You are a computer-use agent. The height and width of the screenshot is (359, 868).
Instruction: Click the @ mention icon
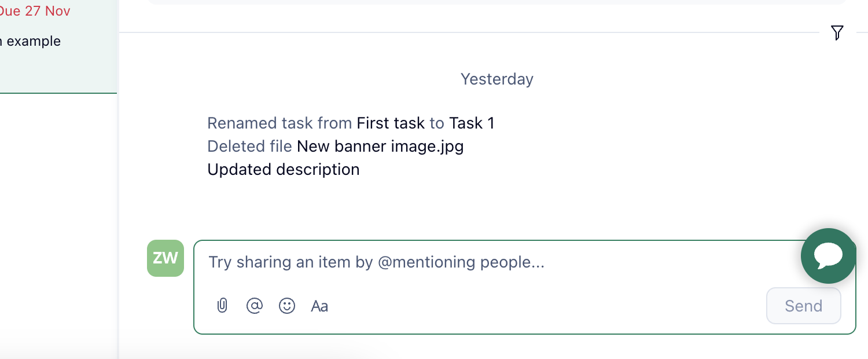pyautogui.click(x=255, y=306)
